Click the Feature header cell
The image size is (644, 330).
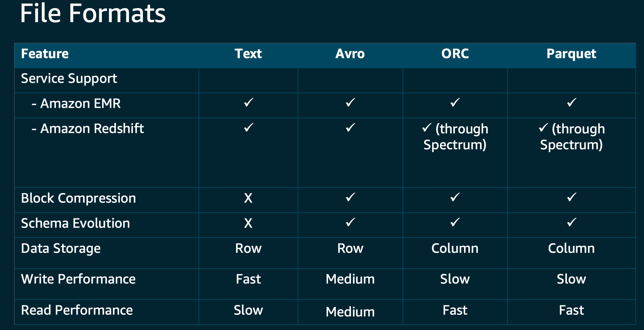click(45, 54)
